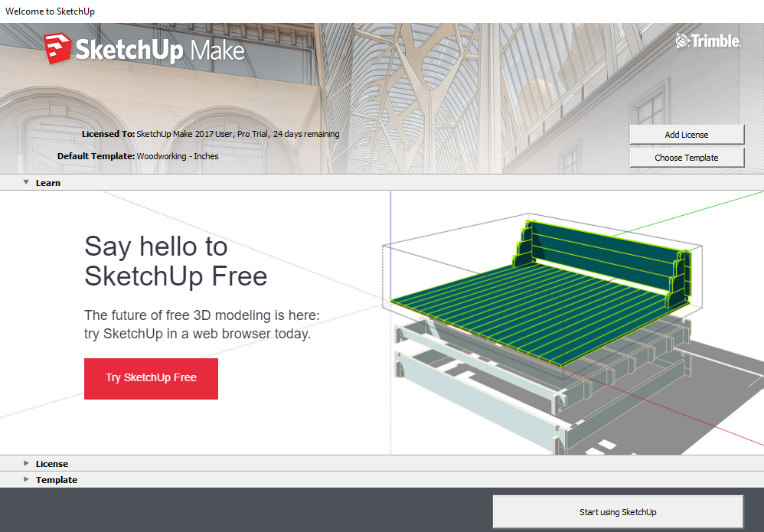Expand the License section triangle
764x532 pixels.
pos(26,463)
